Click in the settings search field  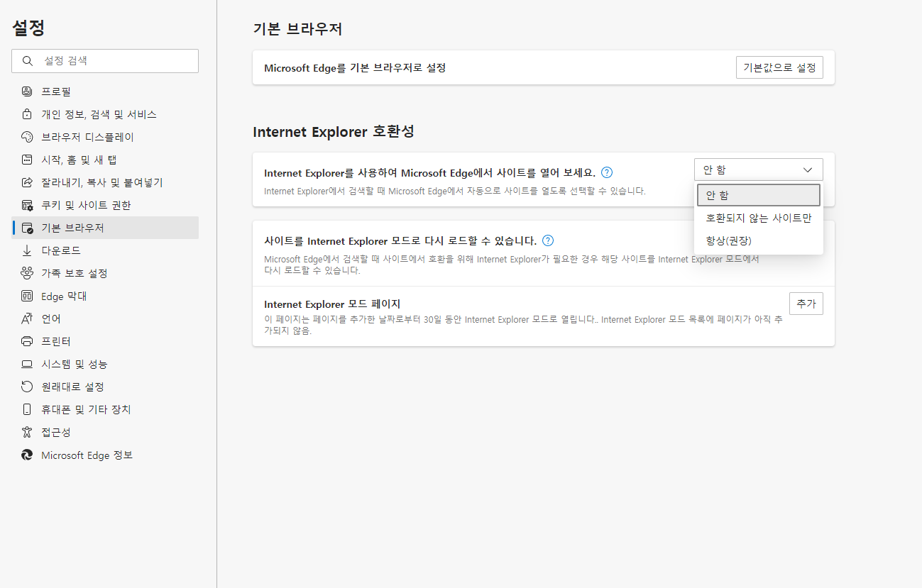[105, 61]
